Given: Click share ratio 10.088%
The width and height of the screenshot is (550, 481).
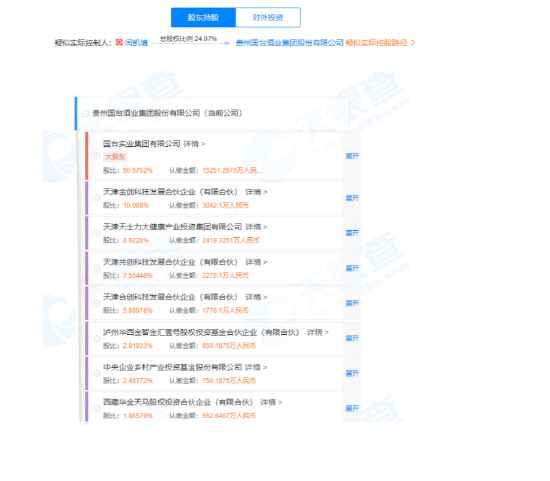Looking at the screenshot, I should point(136,205).
